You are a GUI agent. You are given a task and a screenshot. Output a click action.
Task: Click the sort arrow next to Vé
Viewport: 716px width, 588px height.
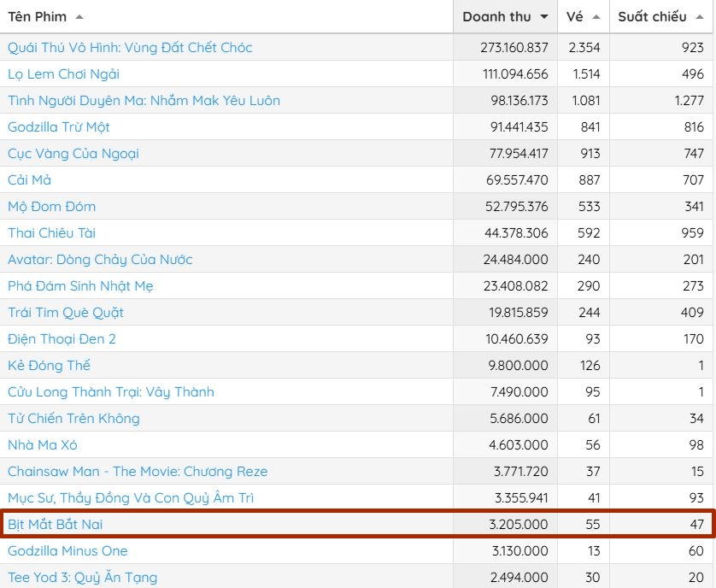tap(596, 17)
